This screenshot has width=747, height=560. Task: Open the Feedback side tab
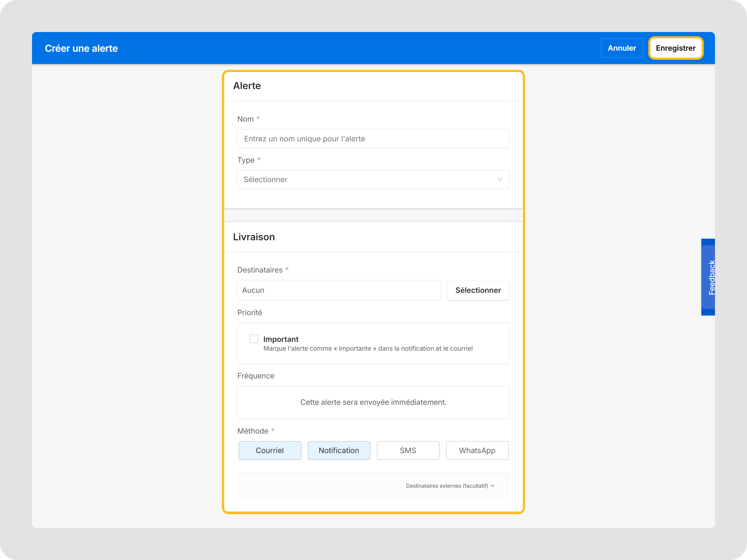coord(708,277)
